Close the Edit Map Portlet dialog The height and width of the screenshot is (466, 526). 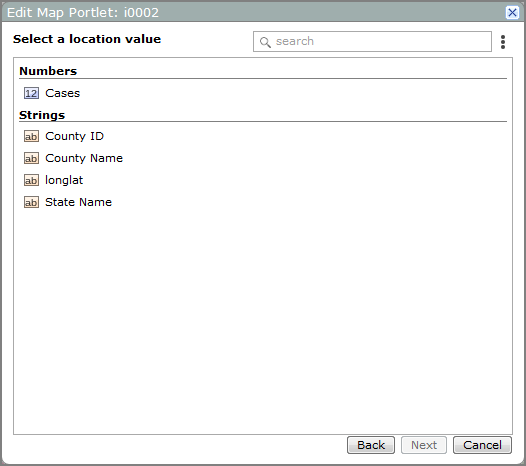pyautogui.click(x=512, y=13)
